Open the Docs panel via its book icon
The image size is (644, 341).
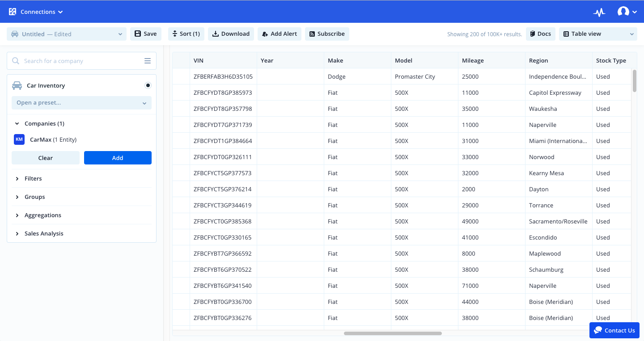pyautogui.click(x=533, y=34)
